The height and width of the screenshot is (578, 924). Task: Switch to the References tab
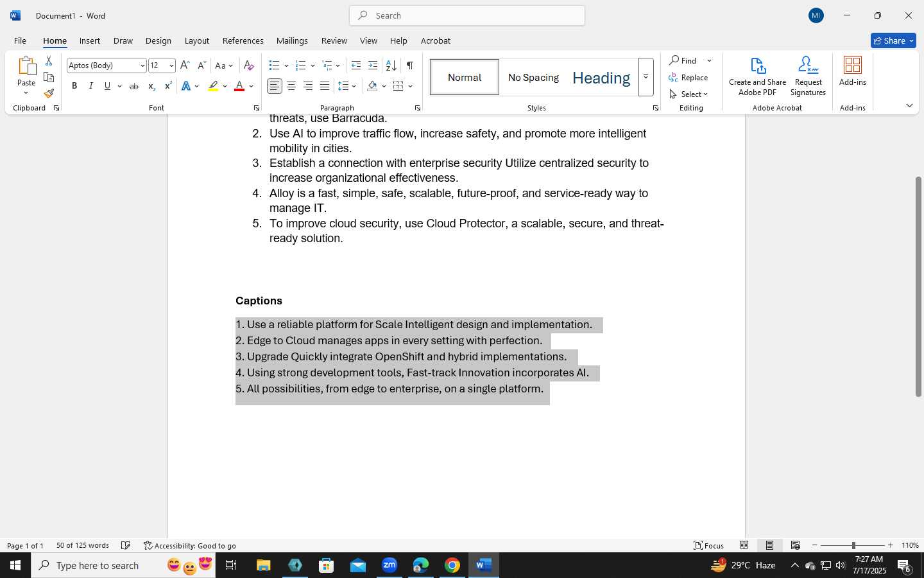click(x=243, y=40)
